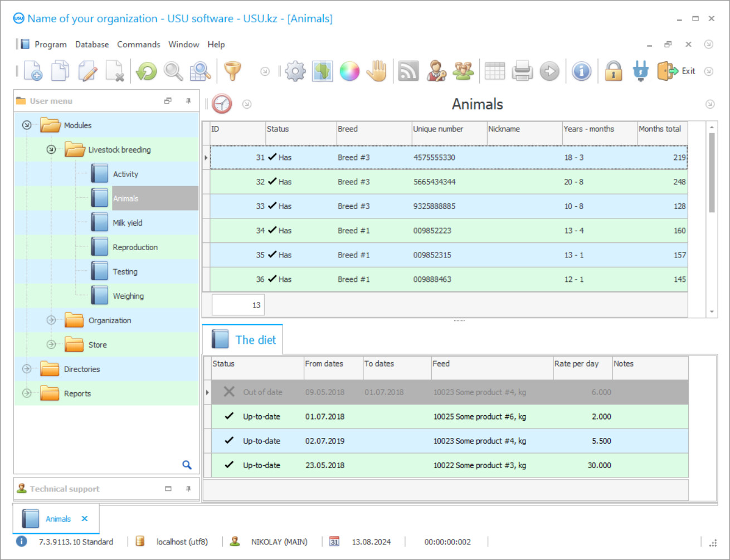730x560 pixels.
Task: Click the printer icon to print the table
Action: click(522, 71)
